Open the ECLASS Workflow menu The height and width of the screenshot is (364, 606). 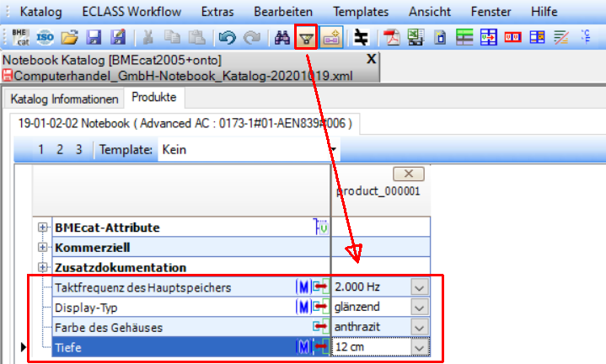click(x=131, y=13)
